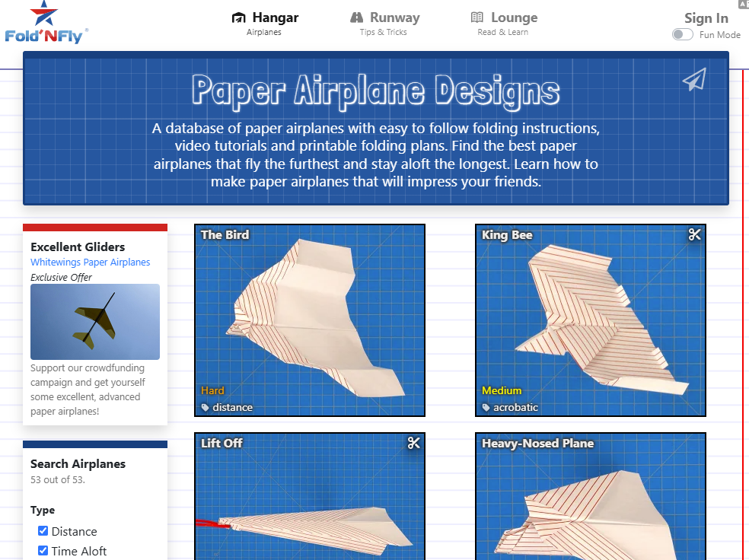The image size is (749, 560).
Task: Click the Medium difficulty label
Action: 502,390
